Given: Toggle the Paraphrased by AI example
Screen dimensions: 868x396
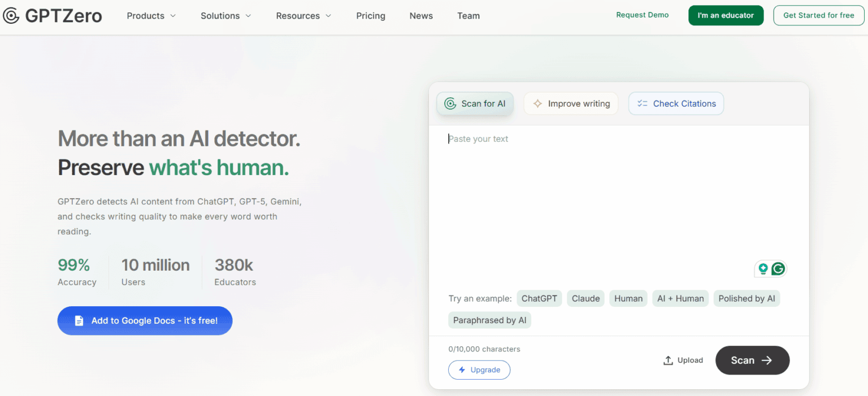Looking at the screenshot, I should pos(489,320).
